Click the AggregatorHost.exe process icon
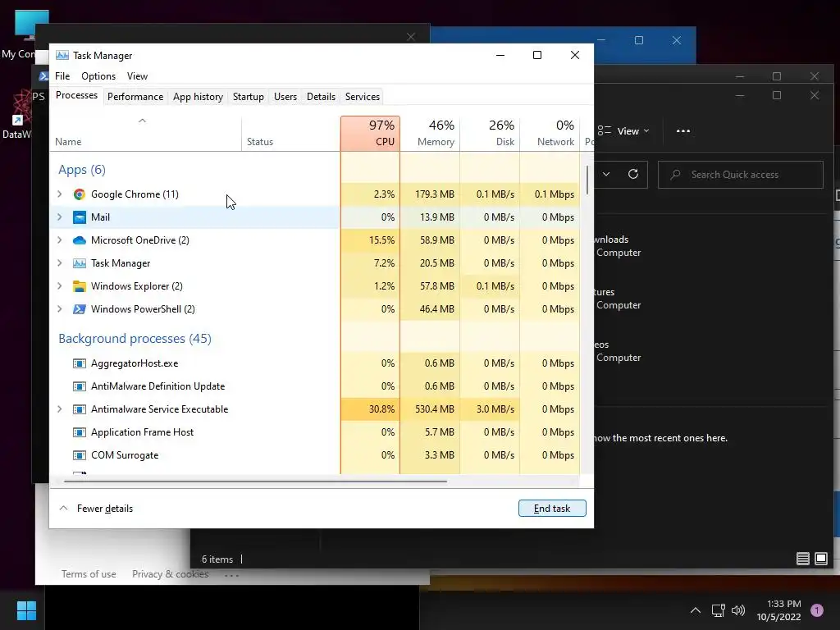This screenshot has height=630, width=840. [80, 363]
